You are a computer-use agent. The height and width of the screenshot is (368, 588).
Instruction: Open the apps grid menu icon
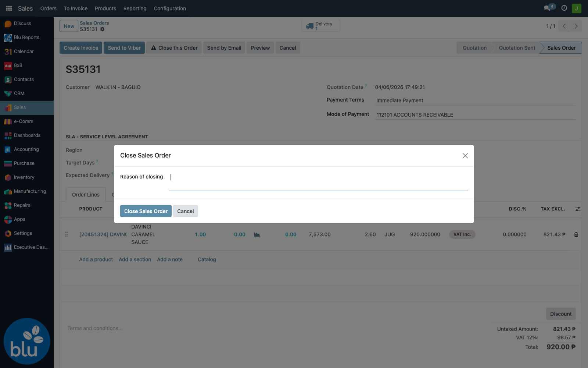click(x=9, y=8)
